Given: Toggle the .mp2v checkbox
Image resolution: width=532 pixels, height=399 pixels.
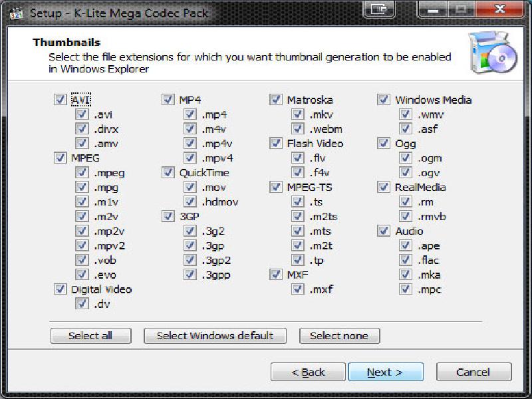Looking at the screenshot, I should click(82, 231).
